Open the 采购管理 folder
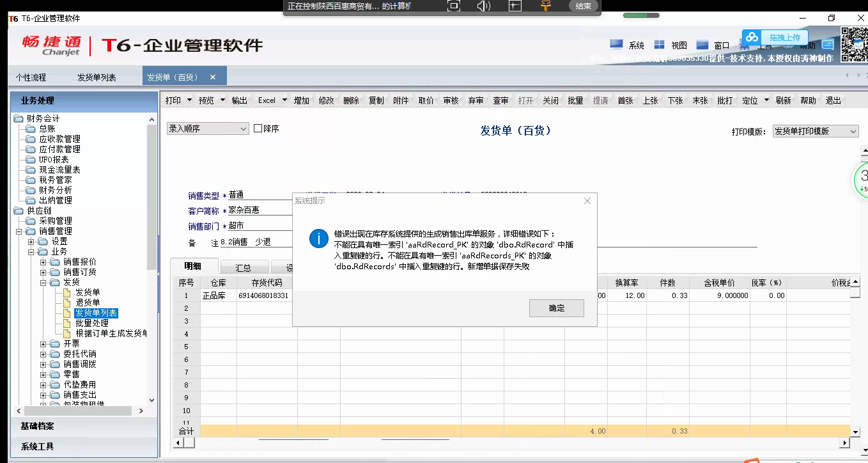Viewport: 868px width, 463px height. [55, 221]
